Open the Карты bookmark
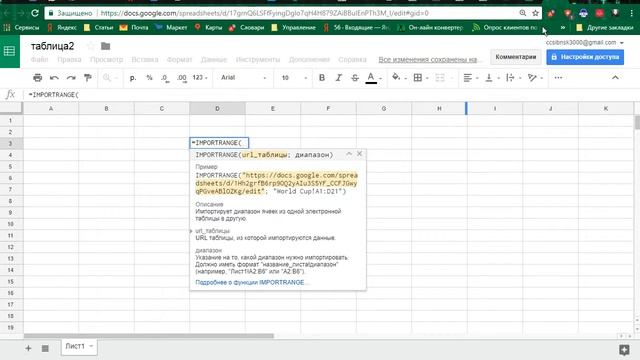 click(208, 27)
